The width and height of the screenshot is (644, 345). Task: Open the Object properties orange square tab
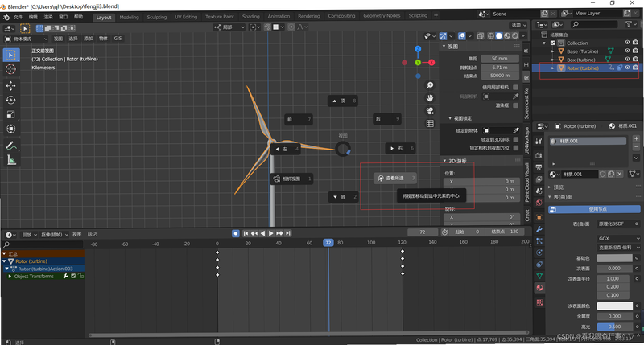pos(539,217)
